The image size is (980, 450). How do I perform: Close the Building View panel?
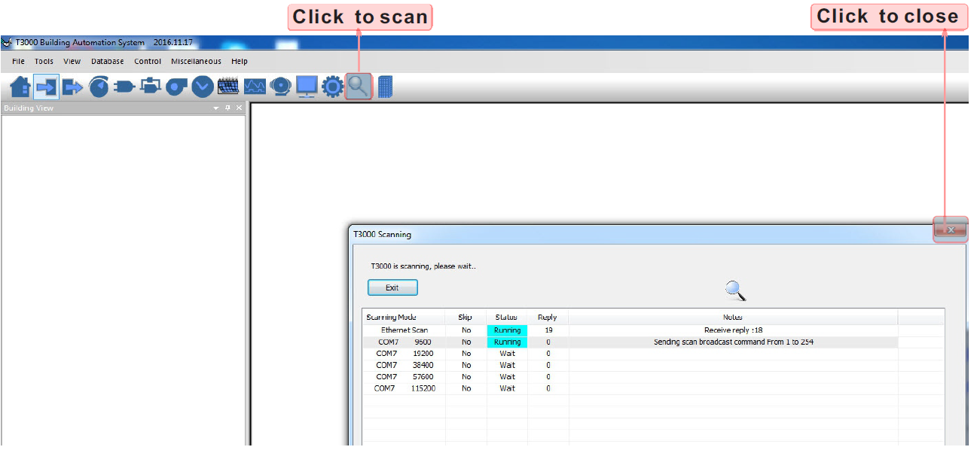tap(240, 108)
